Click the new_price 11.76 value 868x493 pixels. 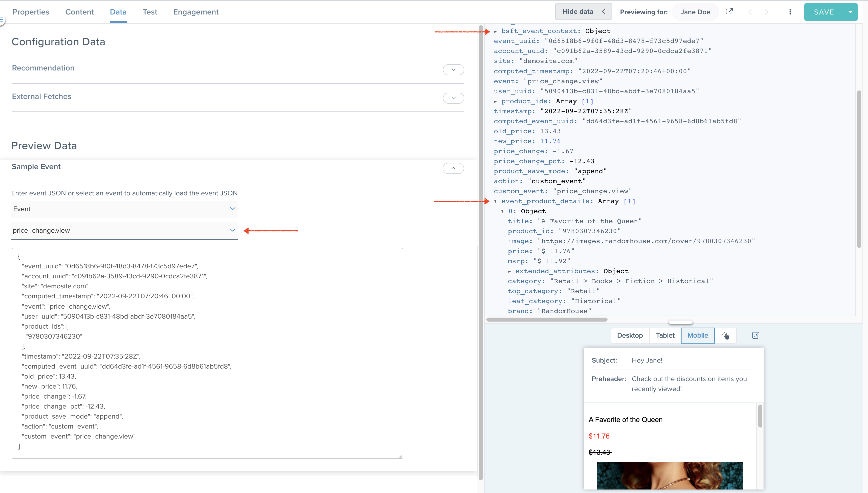pos(550,141)
